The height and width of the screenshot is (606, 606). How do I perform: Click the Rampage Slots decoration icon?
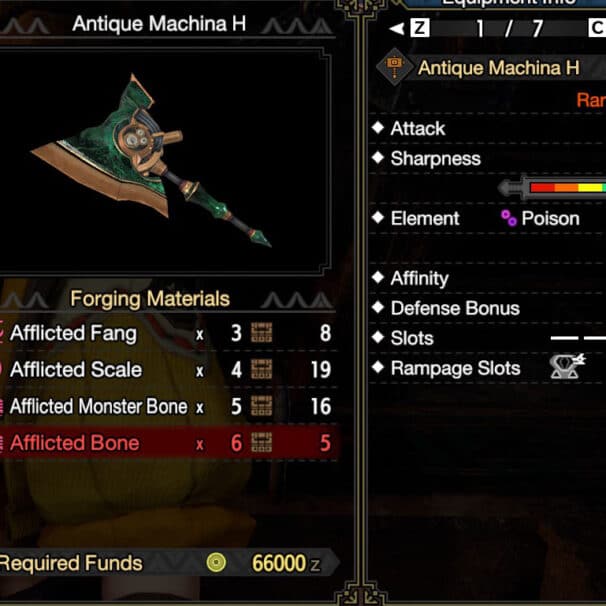pyautogui.click(x=567, y=366)
